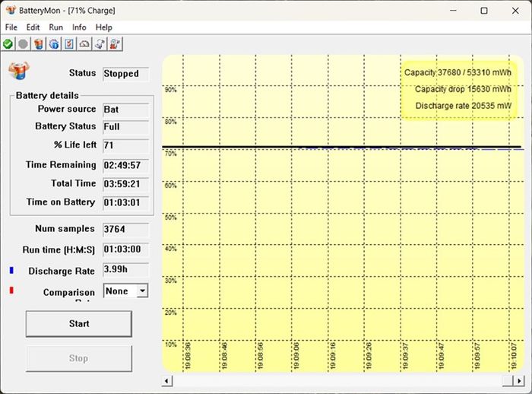This screenshot has width=532, height=394.
Task: Click the red Comparison color marker
Action: pyautogui.click(x=11, y=290)
